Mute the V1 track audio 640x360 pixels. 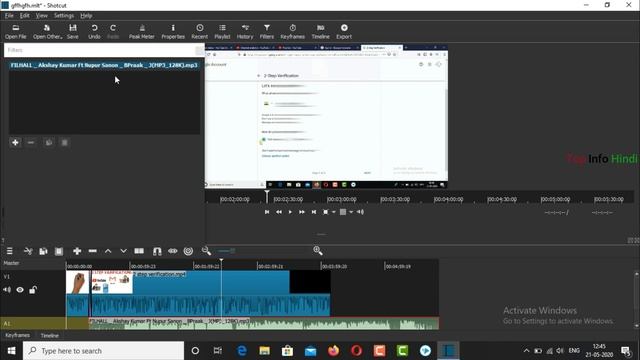(x=7, y=290)
